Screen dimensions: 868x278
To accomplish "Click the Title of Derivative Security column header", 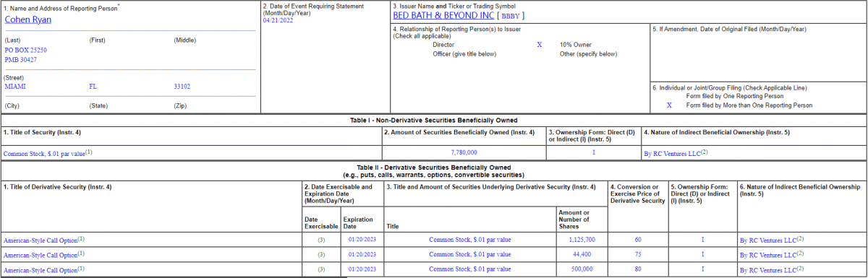I will coord(58,187).
